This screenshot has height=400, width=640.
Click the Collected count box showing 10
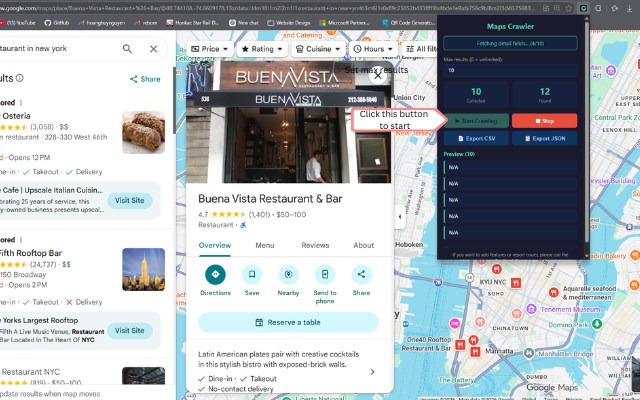[x=476, y=95]
